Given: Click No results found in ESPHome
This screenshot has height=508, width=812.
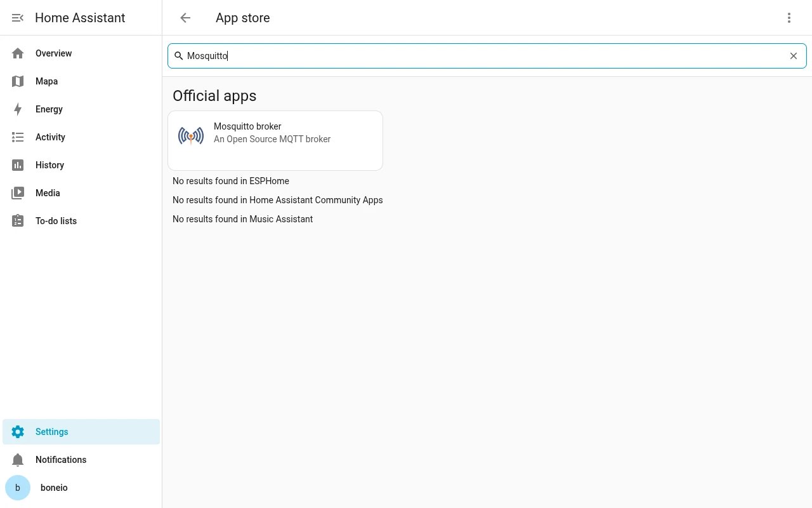Looking at the screenshot, I should click(231, 181).
